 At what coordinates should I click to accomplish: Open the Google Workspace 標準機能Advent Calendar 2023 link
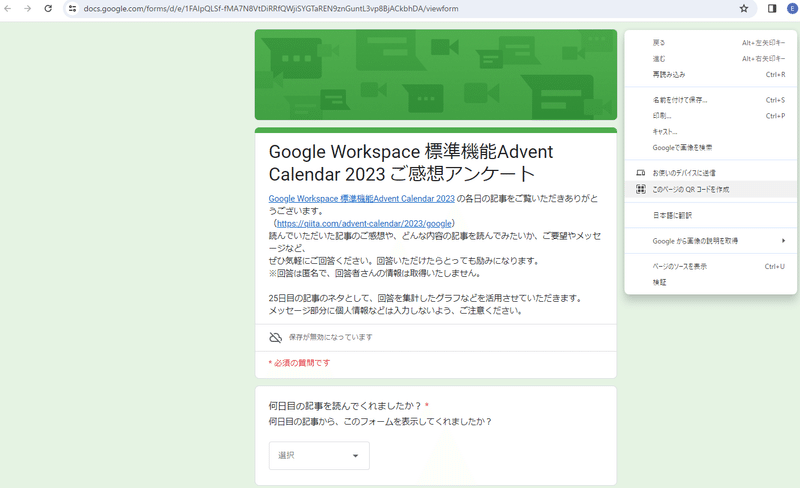point(361,199)
